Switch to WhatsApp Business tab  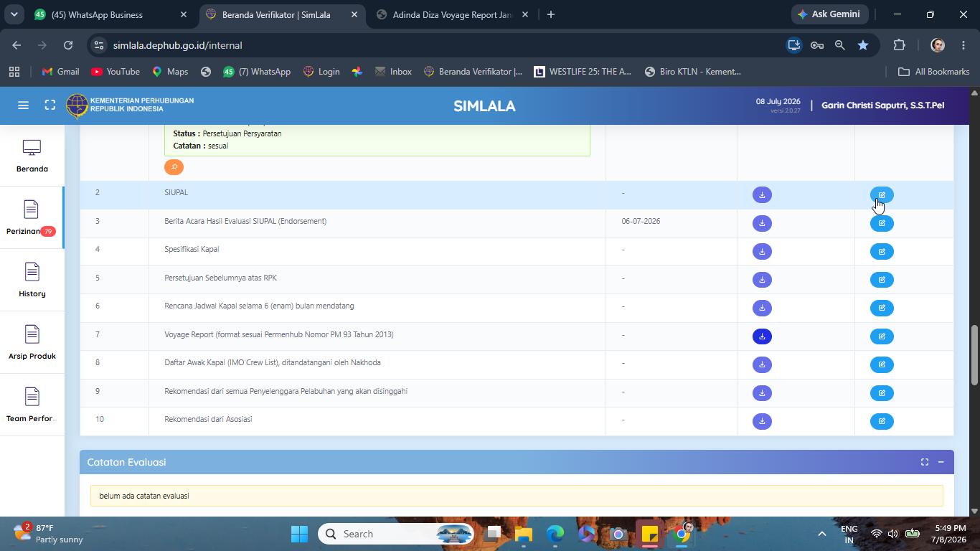pos(109,14)
